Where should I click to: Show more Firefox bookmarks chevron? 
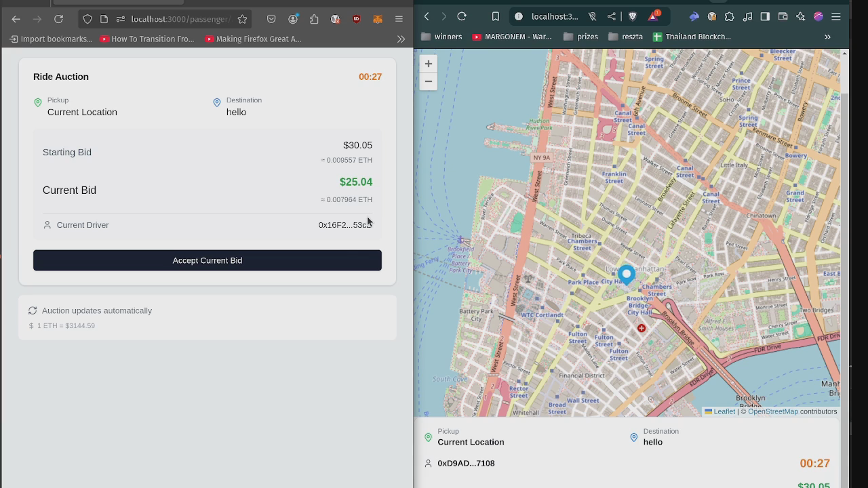(x=401, y=39)
